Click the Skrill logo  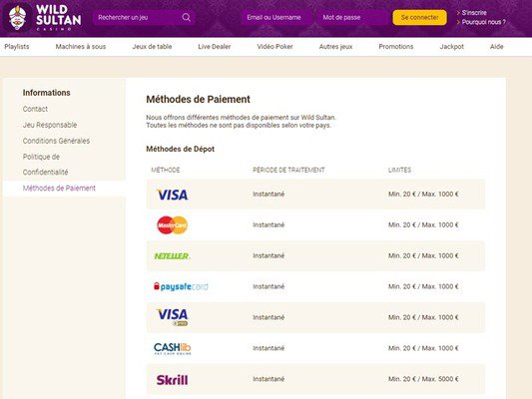172,380
